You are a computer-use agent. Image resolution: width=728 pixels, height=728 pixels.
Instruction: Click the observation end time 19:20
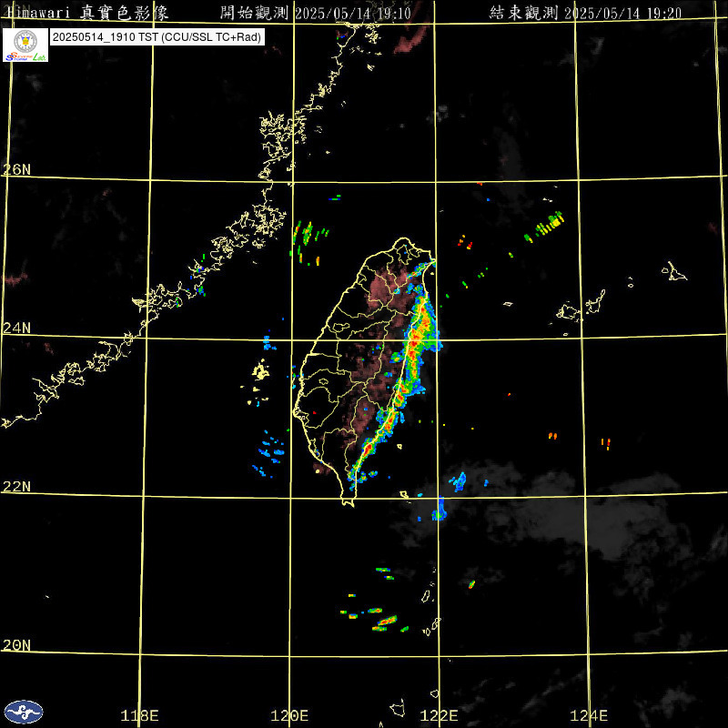click(x=585, y=13)
